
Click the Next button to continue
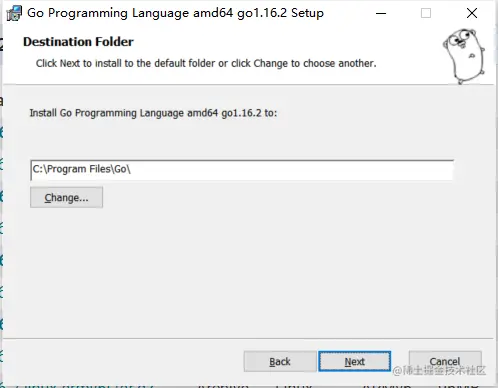(x=354, y=361)
